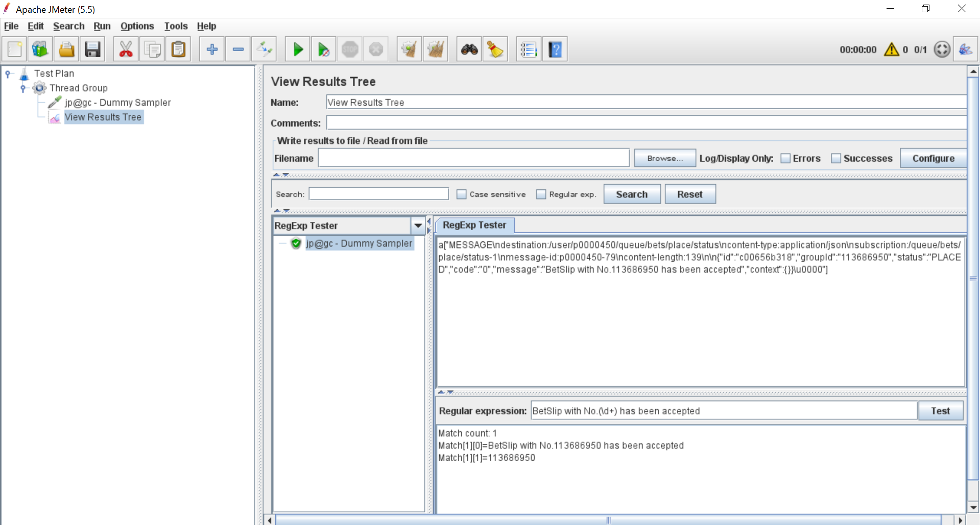Open the Function Helper list icon
Screen dimensions: 980x525
(x=529, y=49)
